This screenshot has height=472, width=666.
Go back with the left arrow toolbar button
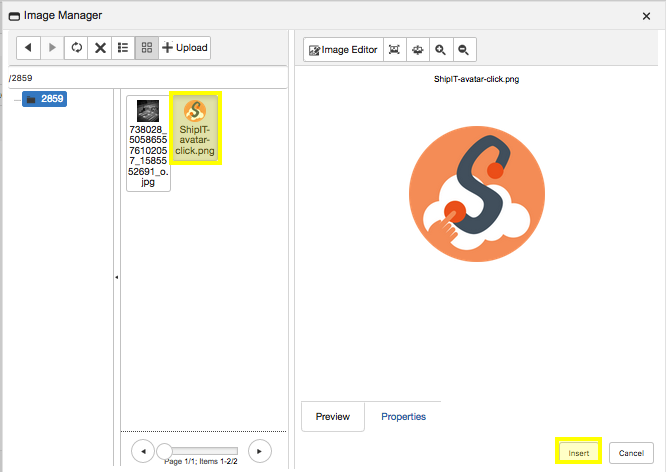28,48
